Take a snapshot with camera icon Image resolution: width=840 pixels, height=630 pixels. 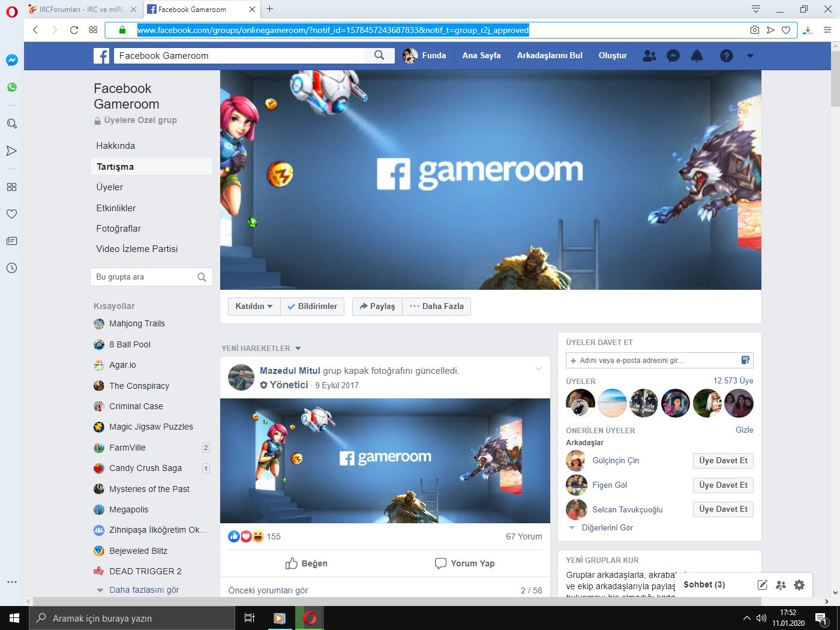(755, 30)
